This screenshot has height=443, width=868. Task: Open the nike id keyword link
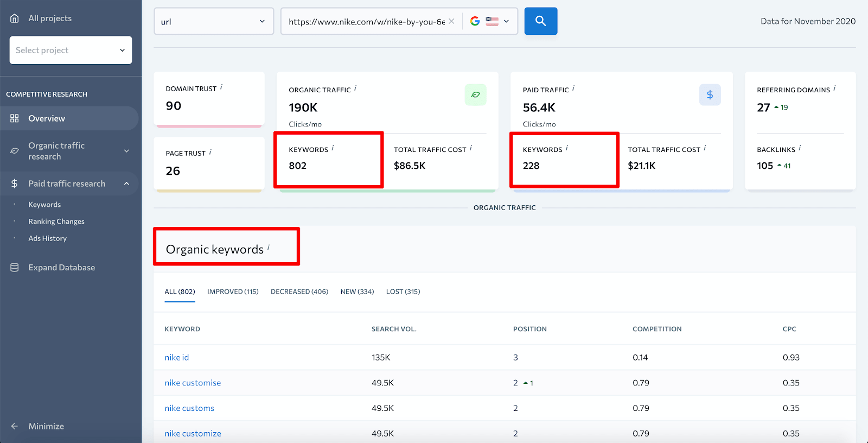click(177, 357)
